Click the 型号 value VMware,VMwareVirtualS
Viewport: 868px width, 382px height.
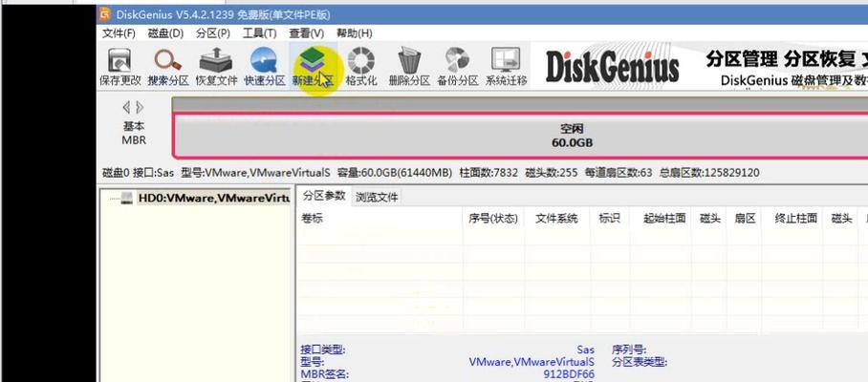[x=532, y=362]
